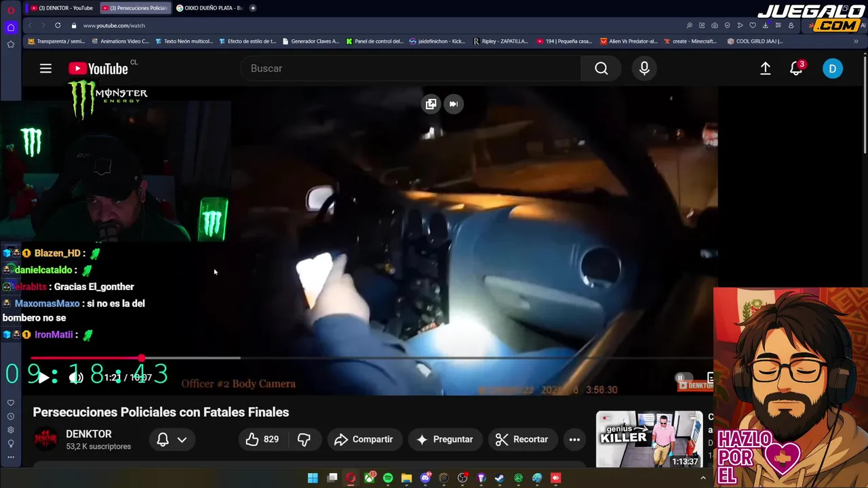The height and width of the screenshot is (488, 868).
Task: Open a new browser tab
Action: point(253,8)
